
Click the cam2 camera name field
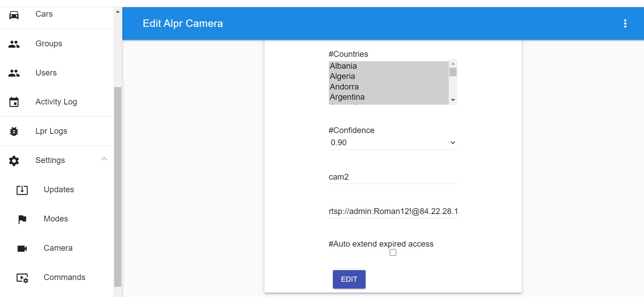click(393, 177)
